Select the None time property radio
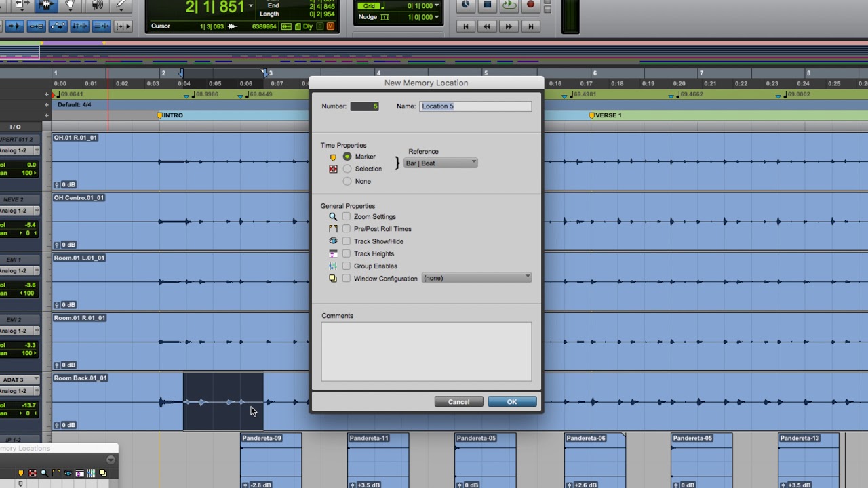 click(347, 181)
